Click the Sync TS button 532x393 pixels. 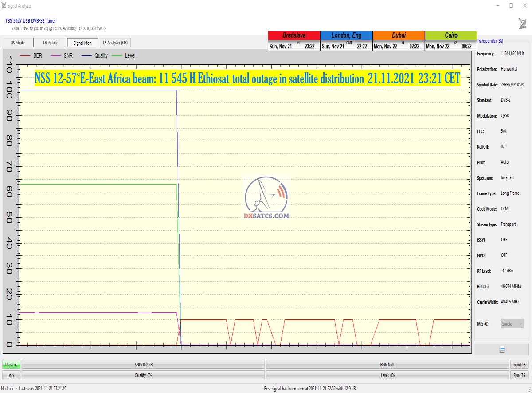[x=519, y=375]
